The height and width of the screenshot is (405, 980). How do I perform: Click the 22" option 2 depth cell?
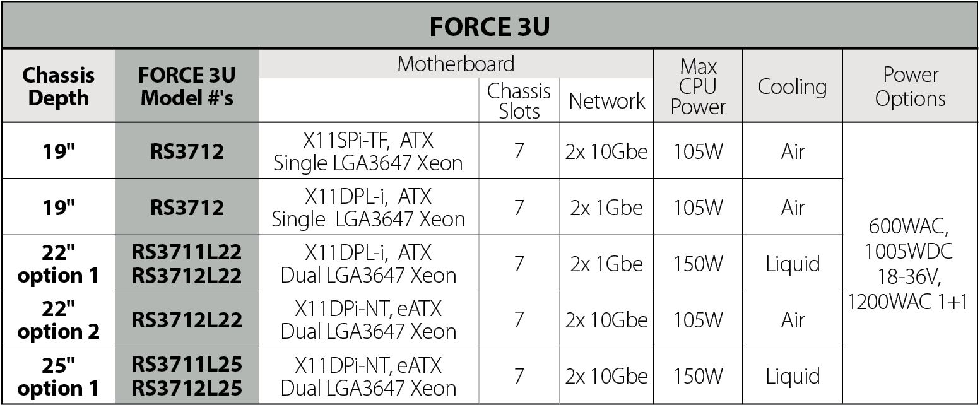tap(59, 319)
